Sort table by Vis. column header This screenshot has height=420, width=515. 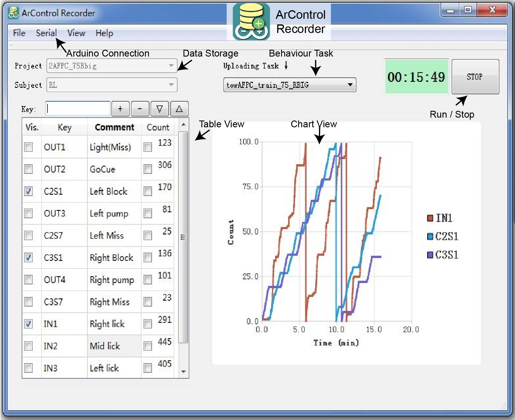32,127
